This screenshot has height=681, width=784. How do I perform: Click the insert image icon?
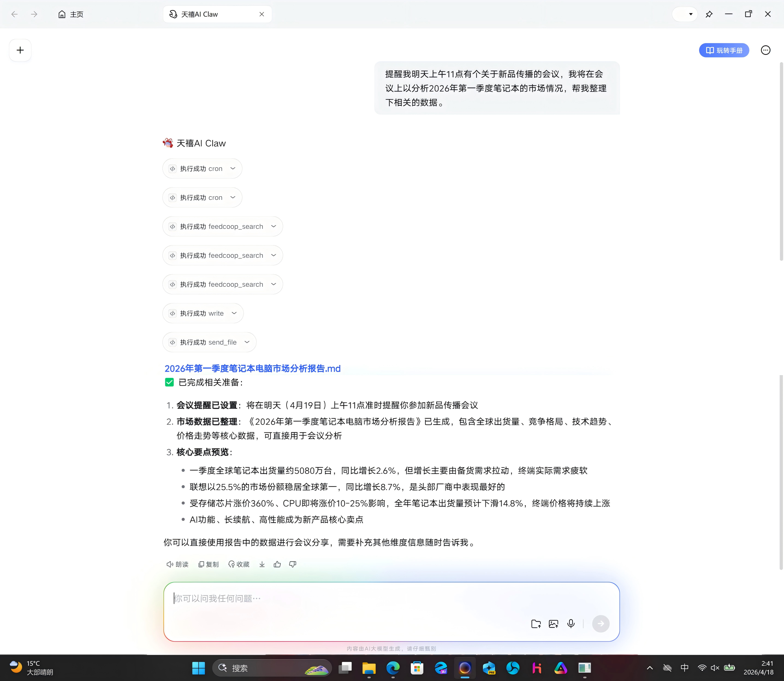click(553, 624)
